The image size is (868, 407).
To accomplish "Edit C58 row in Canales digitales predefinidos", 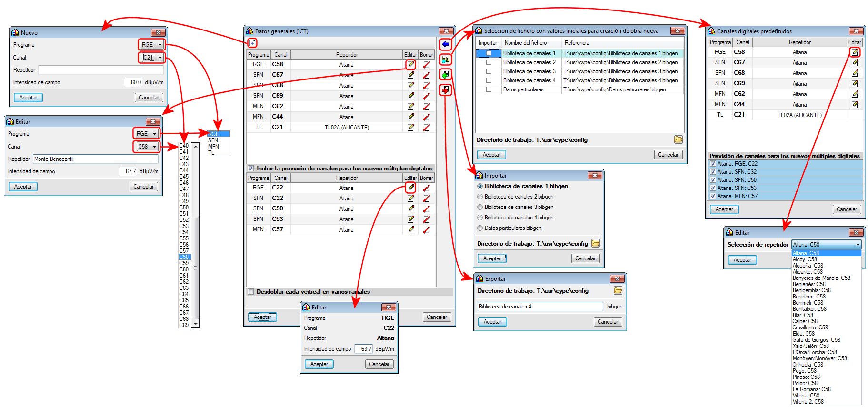I will coord(855,52).
